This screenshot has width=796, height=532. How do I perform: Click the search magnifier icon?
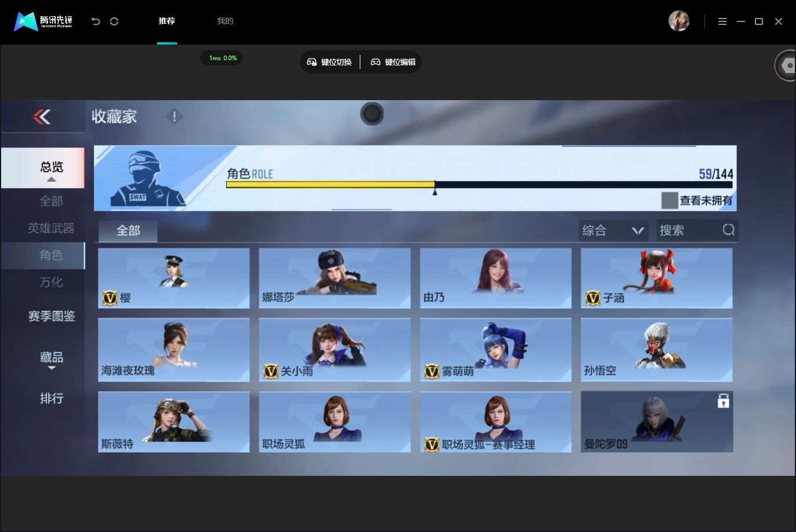pos(728,230)
